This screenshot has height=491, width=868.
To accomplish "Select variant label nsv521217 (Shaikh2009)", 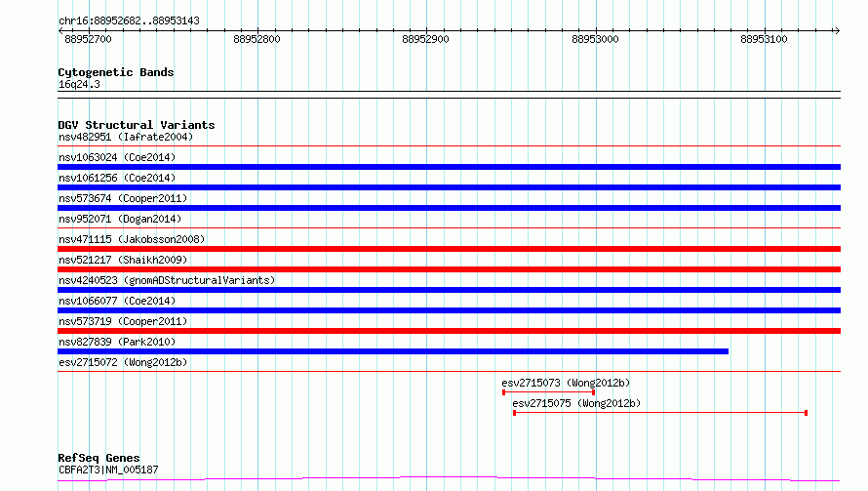I will pos(123,260).
